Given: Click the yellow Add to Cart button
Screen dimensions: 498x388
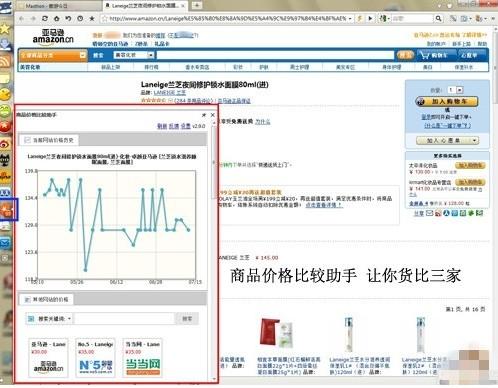Looking at the screenshot, I should [x=447, y=101].
